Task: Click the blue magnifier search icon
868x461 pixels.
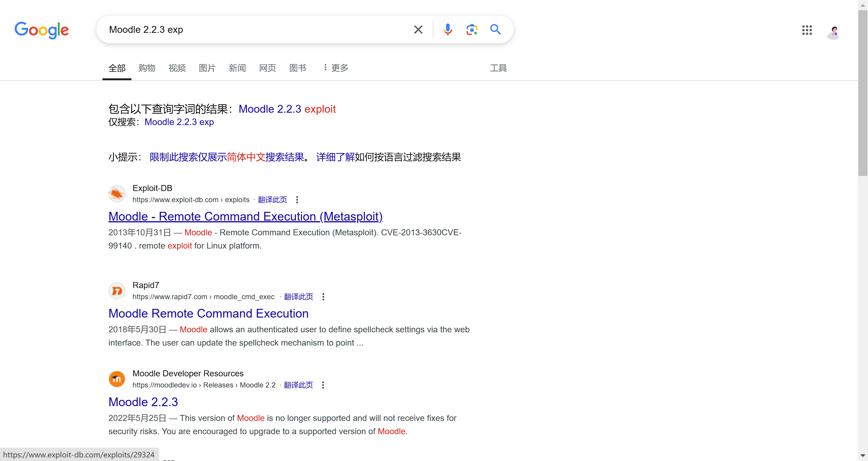Action: pos(495,30)
